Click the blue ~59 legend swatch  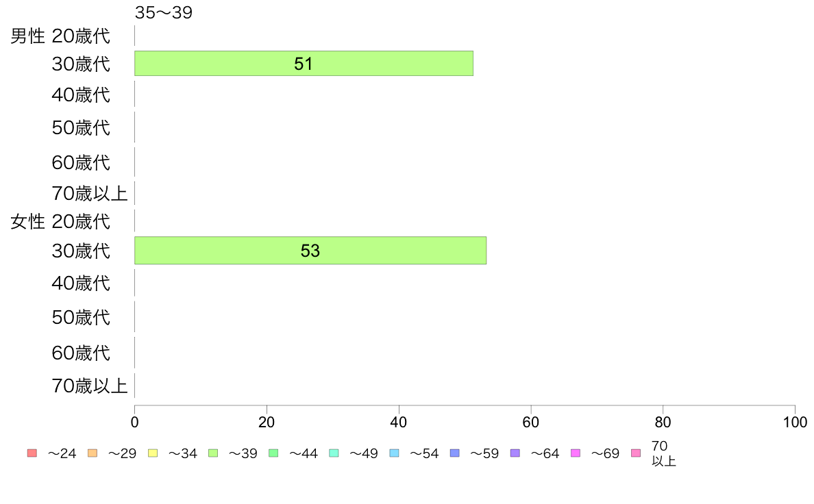455,453
